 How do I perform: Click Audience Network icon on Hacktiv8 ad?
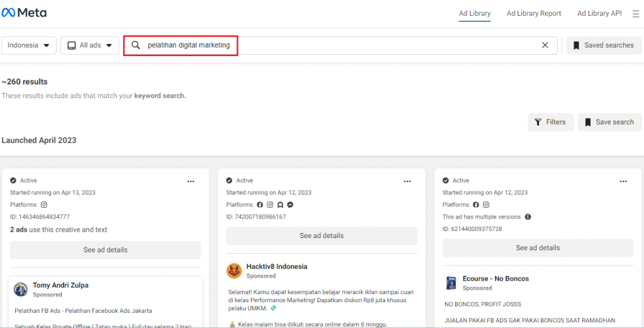[280, 204]
